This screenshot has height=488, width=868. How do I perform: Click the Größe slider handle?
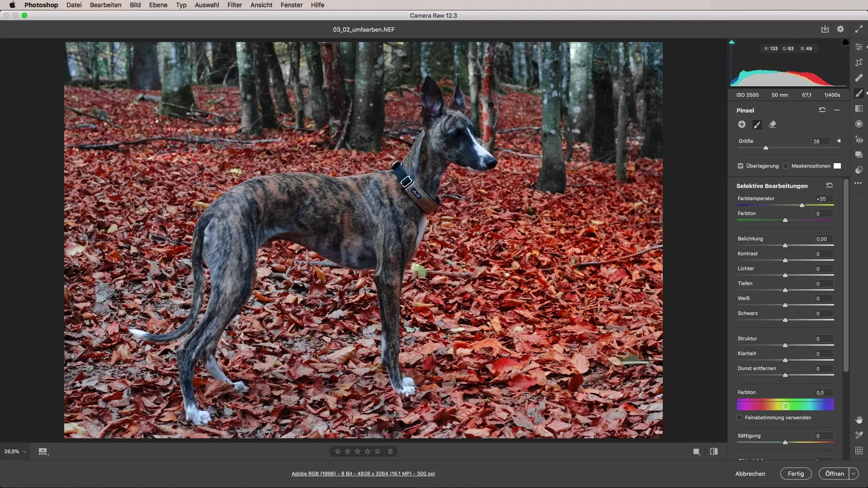[x=766, y=148]
